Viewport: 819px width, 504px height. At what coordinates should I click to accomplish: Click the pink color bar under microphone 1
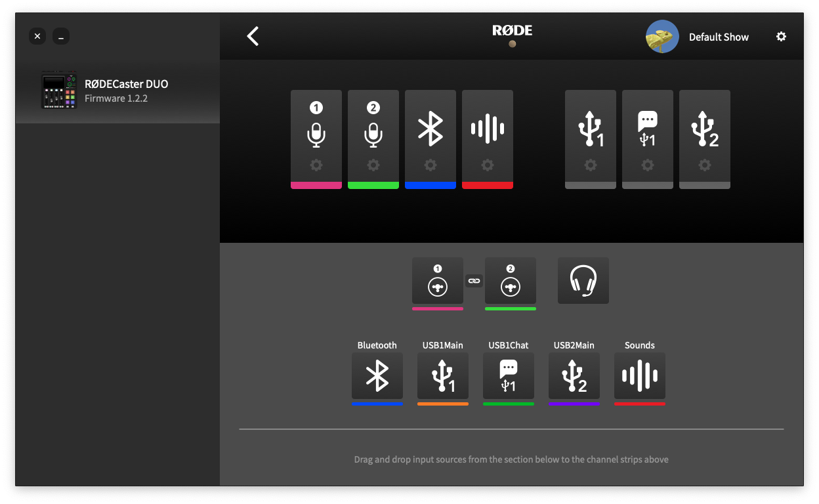coord(316,186)
